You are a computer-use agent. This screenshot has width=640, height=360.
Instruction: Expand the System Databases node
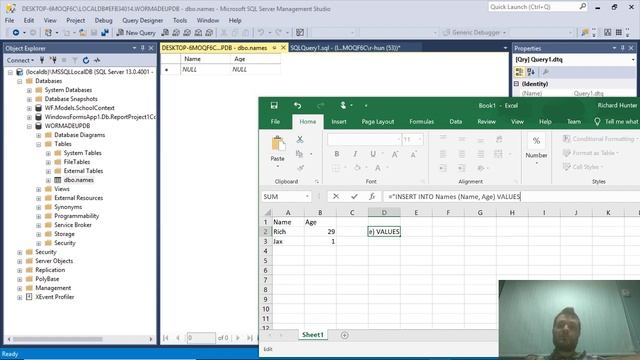pos(29,90)
